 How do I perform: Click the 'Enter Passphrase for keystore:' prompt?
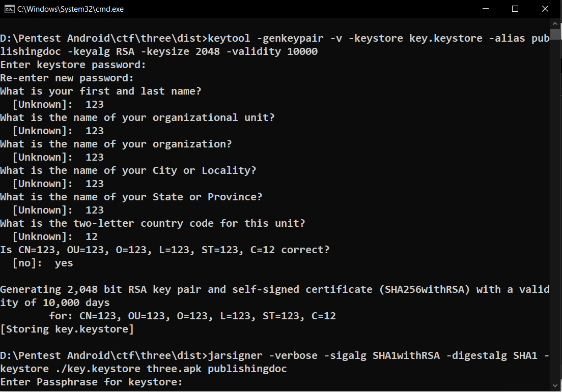click(91, 382)
